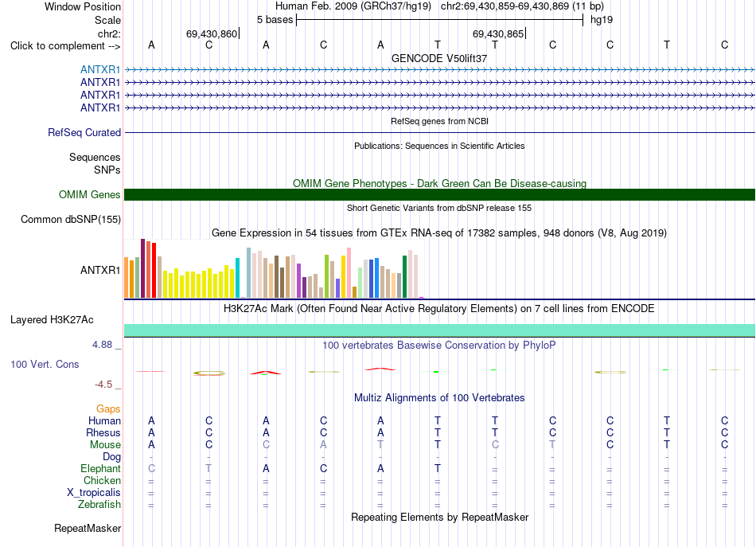Click the 'H3K27Ac Mark' ENCODE track title
This screenshot has width=756, height=547.
tap(439, 309)
